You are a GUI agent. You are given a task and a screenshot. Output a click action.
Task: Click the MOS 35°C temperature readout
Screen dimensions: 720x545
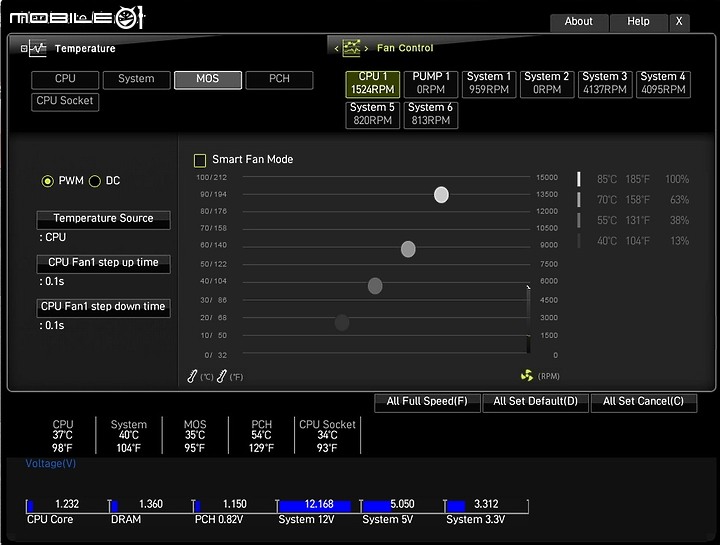(195, 436)
